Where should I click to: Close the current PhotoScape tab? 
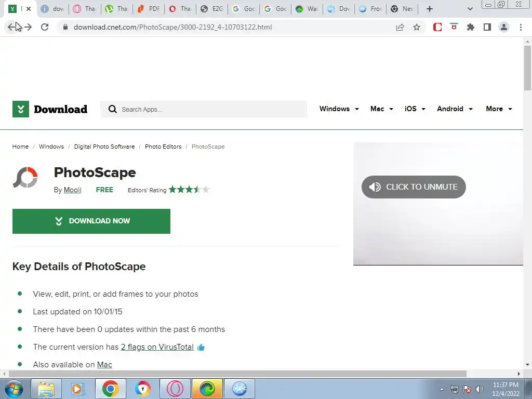click(x=29, y=9)
